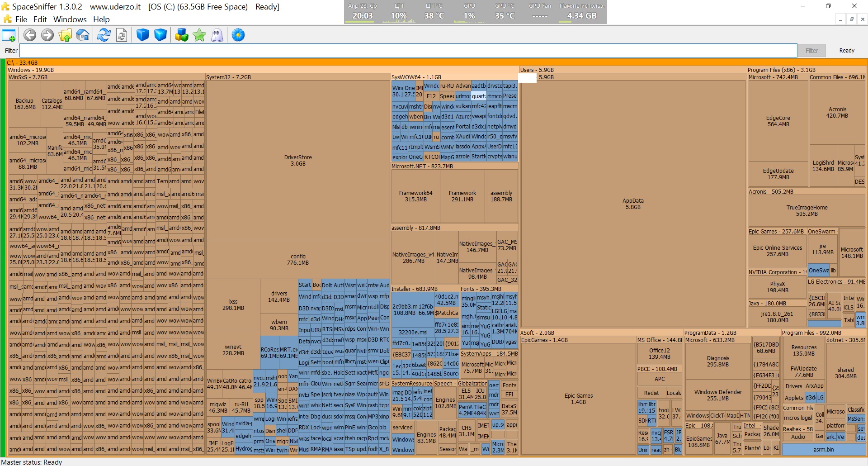Click the winevt 228.2MB block
The height and width of the screenshot is (466, 868).
coord(233,350)
